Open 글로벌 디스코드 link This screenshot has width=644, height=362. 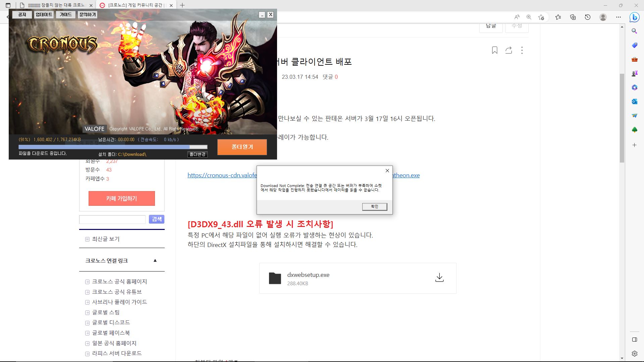(111, 322)
